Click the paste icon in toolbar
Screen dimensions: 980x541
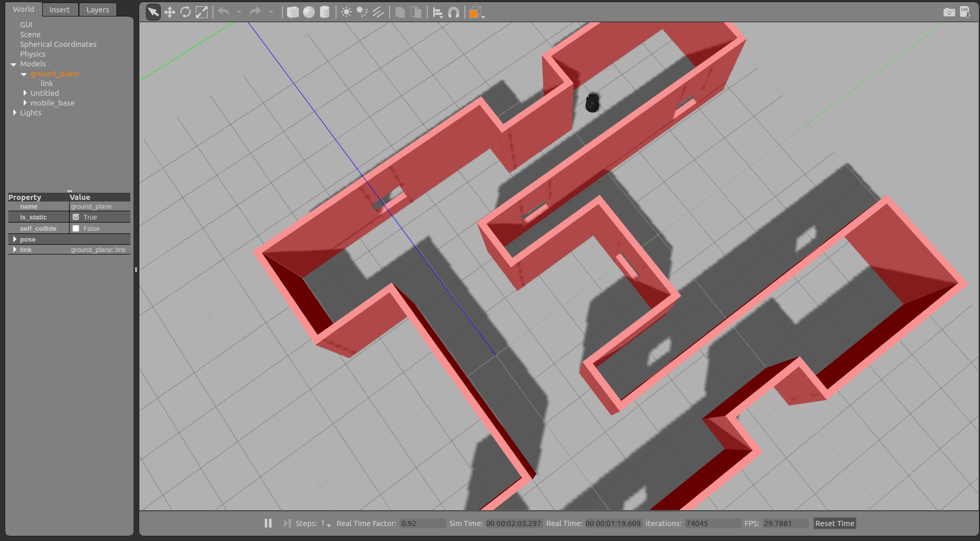(416, 12)
